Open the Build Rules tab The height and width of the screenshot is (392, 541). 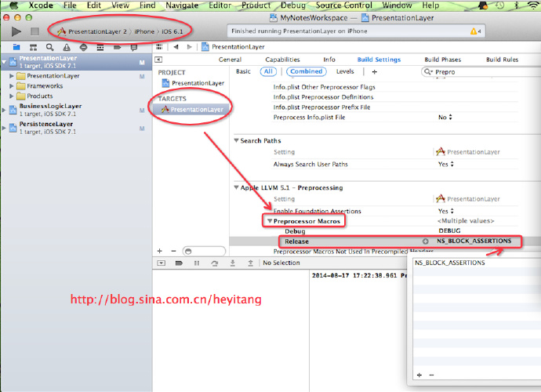click(x=502, y=60)
